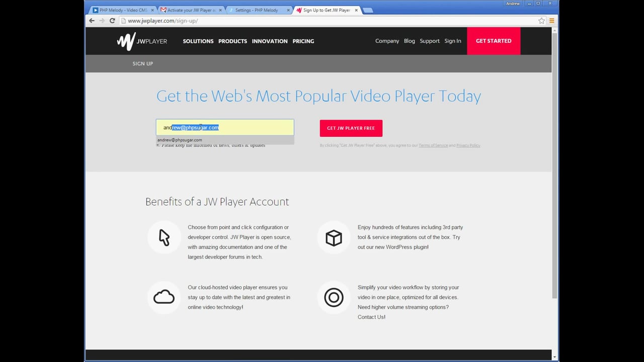Click the Andrew user profile button
Image resolution: width=644 pixels, height=362 pixels.
pyautogui.click(x=513, y=4)
